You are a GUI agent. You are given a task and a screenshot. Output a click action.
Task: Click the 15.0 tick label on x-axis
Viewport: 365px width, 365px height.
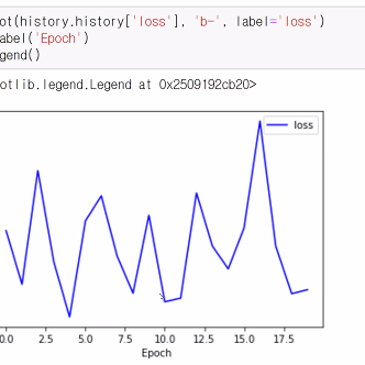(x=244, y=339)
